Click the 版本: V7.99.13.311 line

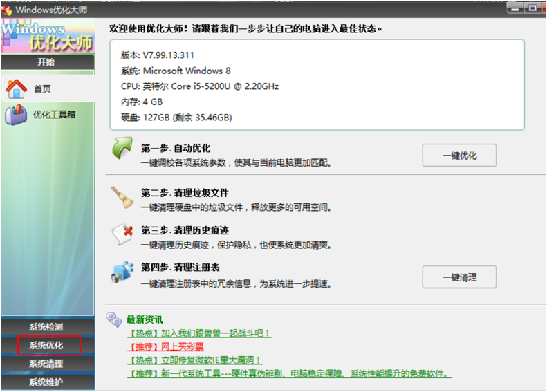point(158,55)
